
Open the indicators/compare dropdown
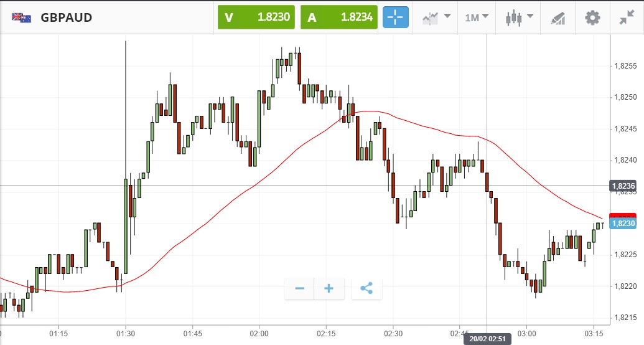point(436,17)
